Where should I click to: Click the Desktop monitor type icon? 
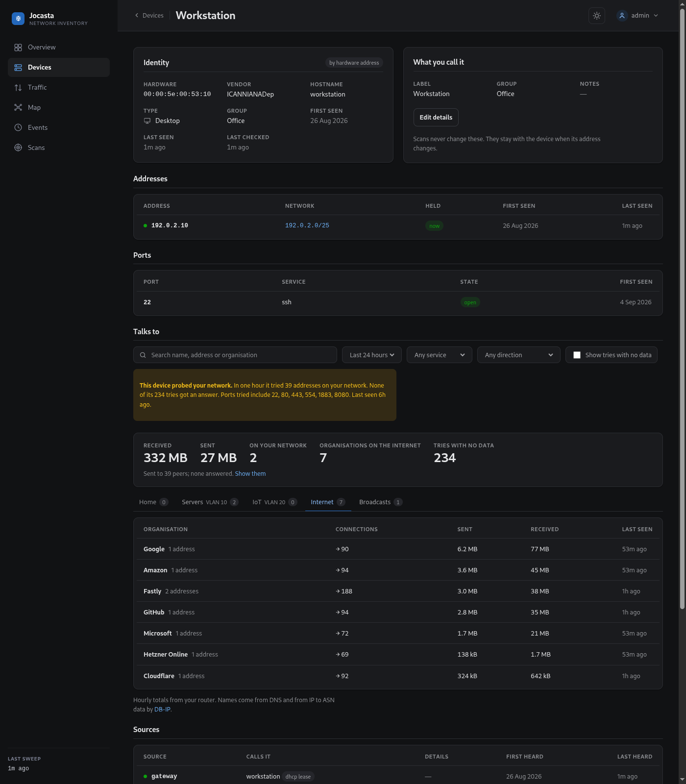pyautogui.click(x=147, y=121)
